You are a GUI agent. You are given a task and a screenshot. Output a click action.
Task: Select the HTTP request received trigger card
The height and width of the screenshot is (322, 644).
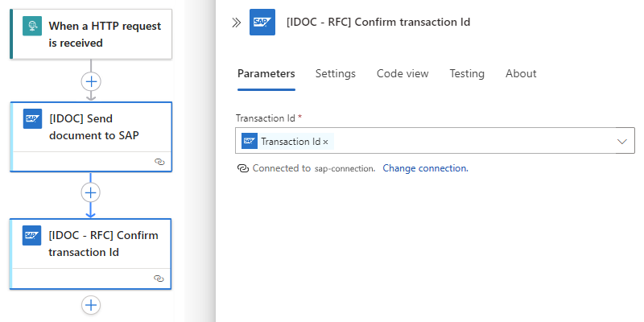point(105,35)
